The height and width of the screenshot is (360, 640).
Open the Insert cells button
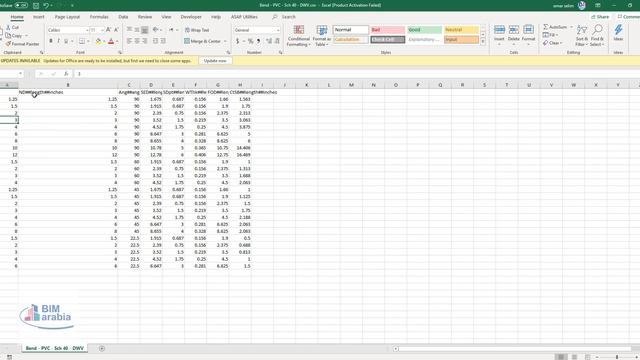(x=499, y=35)
